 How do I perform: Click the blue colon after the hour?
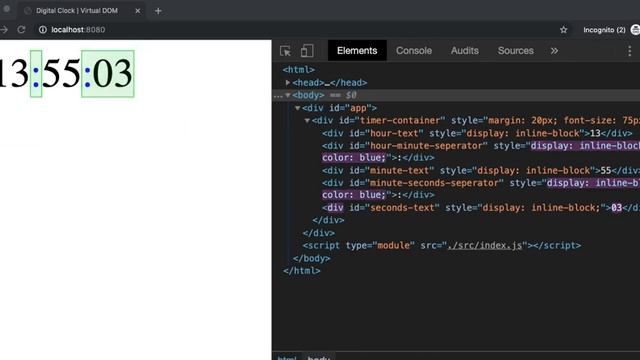36,77
